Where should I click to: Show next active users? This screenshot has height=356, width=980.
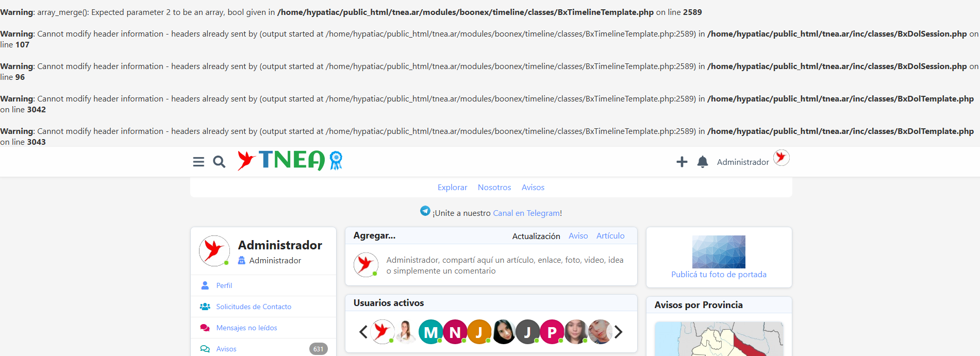click(x=618, y=332)
